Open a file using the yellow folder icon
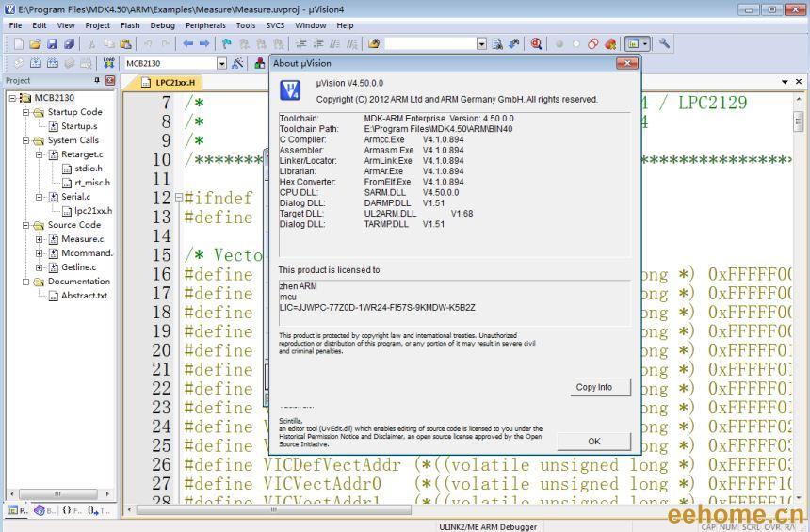Screen dimensions: 810x532 pos(35,44)
